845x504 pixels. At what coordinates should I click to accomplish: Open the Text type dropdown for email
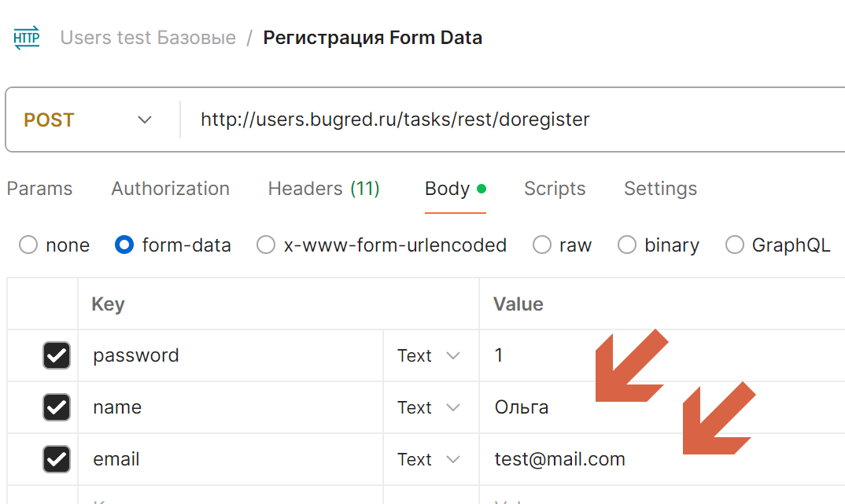429,460
